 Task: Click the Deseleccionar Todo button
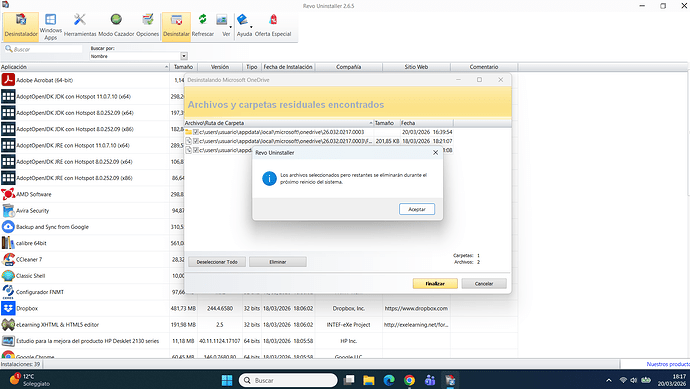[217, 262]
